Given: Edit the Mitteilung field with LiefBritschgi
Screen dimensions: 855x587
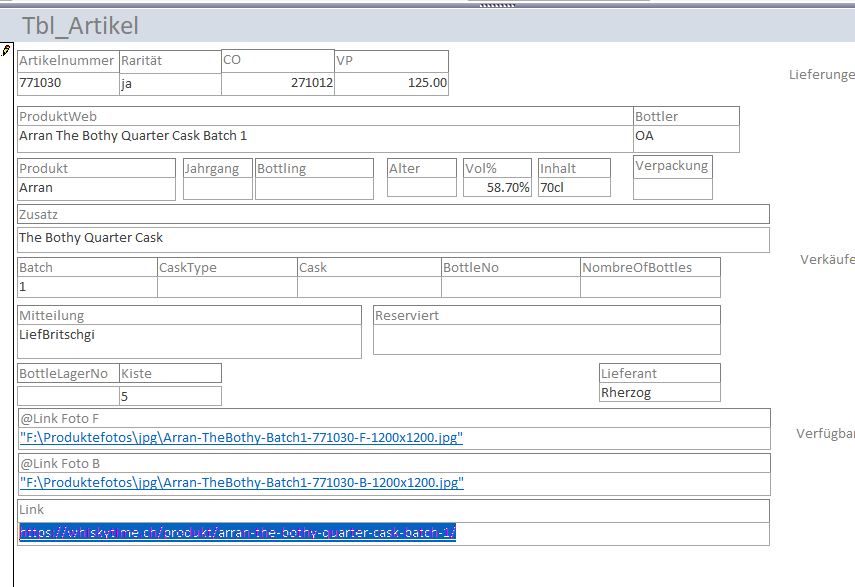Looking at the screenshot, I should point(189,341).
